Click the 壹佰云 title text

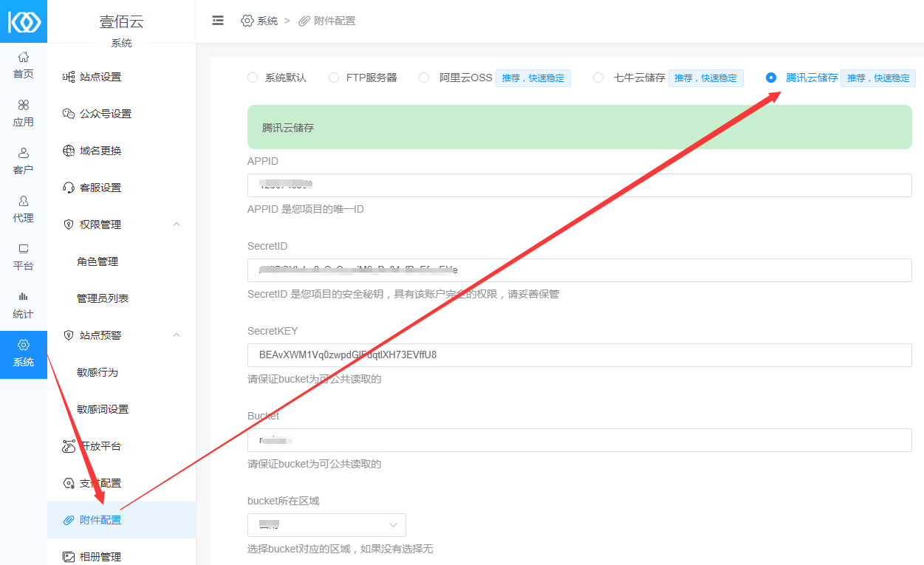[122, 21]
